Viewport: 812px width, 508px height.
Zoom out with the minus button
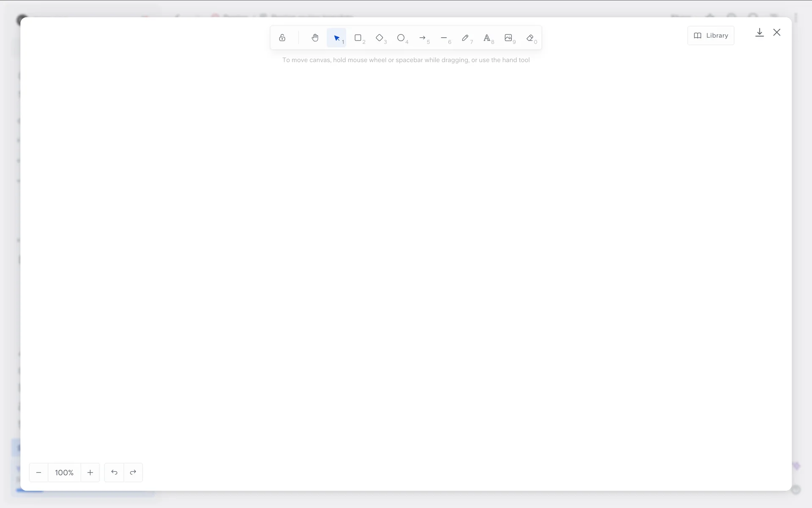[x=39, y=472]
